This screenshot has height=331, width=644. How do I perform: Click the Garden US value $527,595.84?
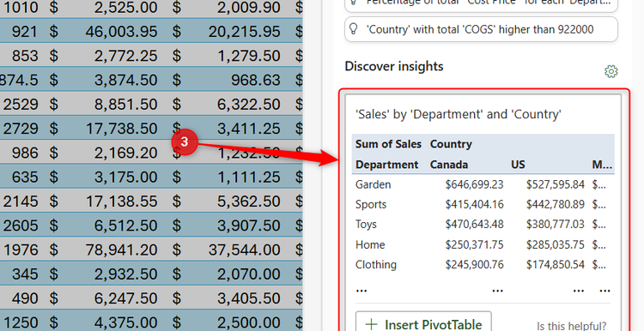tap(556, 184)
